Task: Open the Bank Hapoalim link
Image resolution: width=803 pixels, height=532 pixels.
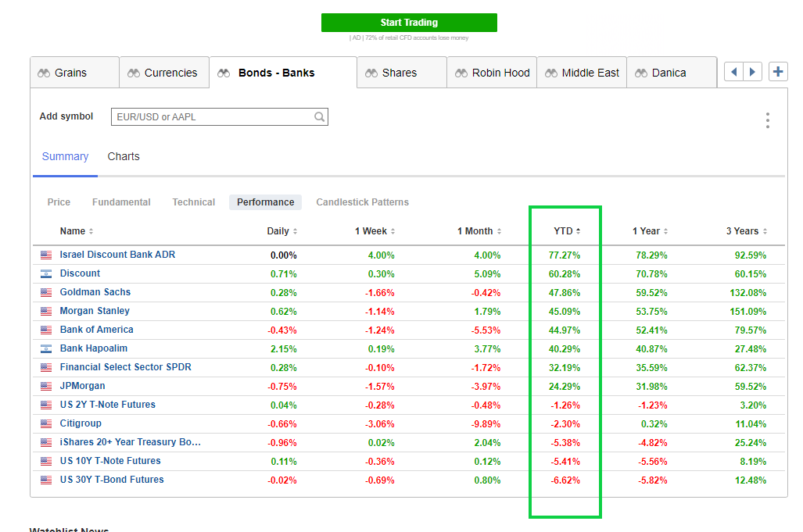Action: tap(94, 348)
